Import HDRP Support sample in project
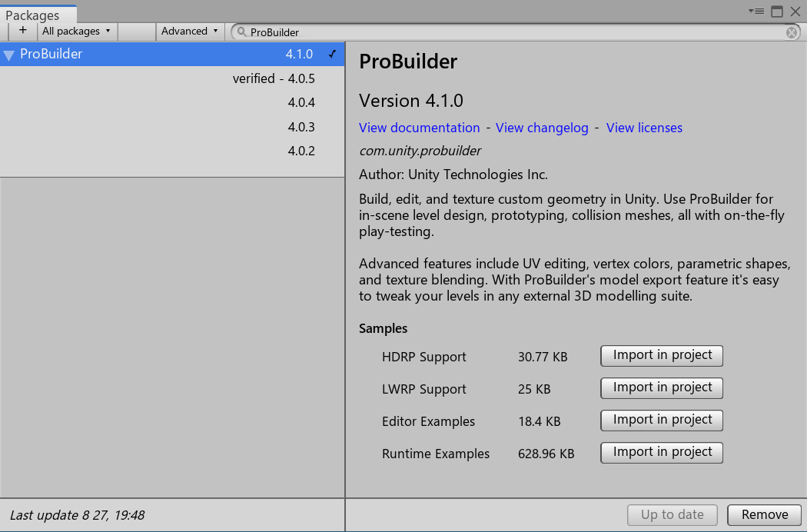The image size is (807, 532). pos(661,356)
